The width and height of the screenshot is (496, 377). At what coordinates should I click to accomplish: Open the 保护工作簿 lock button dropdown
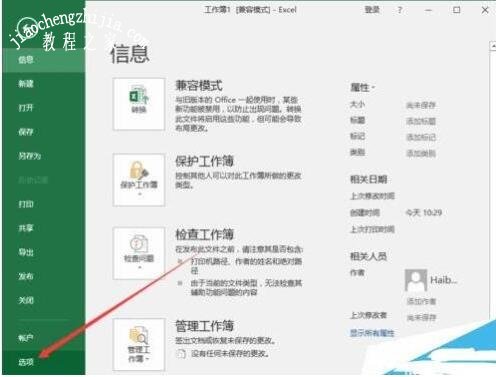click(139, 180)
